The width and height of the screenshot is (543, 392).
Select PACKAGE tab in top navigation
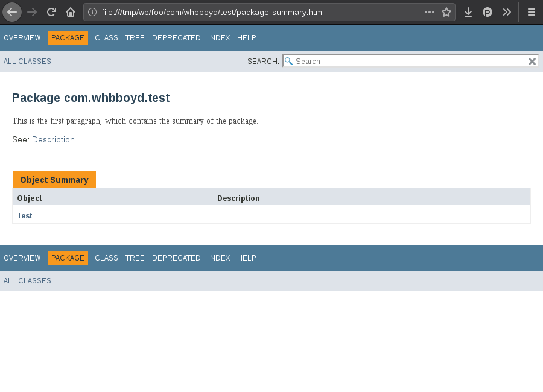coord(68,38)
